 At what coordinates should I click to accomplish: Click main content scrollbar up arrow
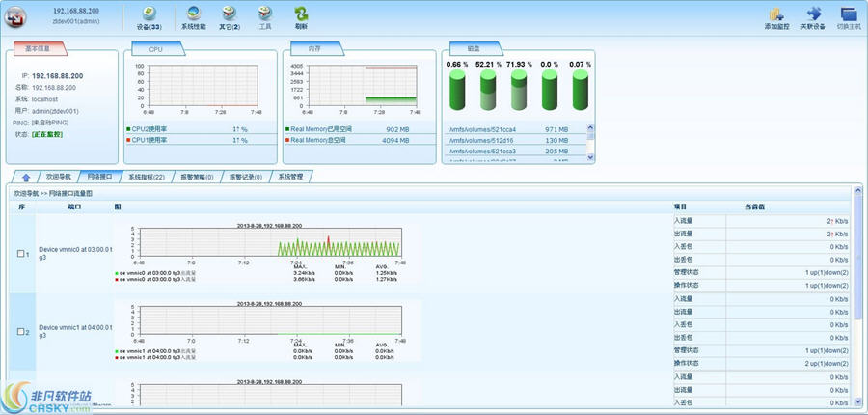(x=858, y=190)
